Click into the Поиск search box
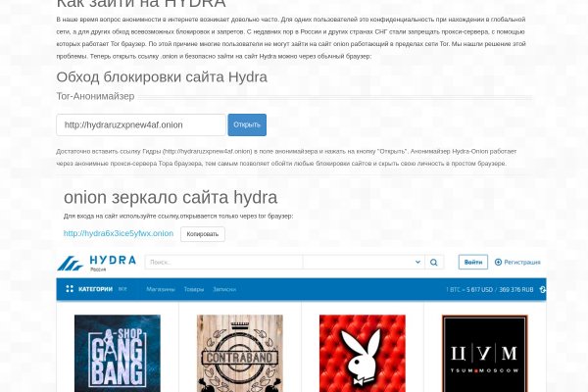This screenshot has width=588, height=392. [x=223, y=263]
